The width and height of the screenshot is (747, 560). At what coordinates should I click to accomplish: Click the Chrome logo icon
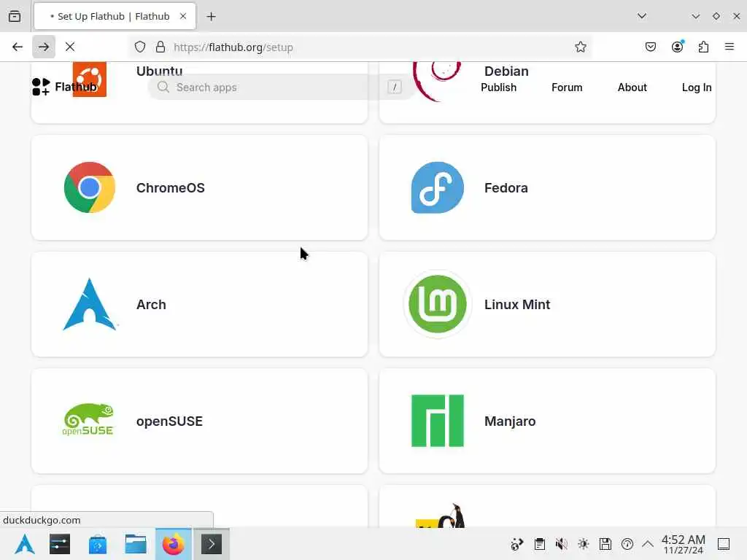point(90,187)
